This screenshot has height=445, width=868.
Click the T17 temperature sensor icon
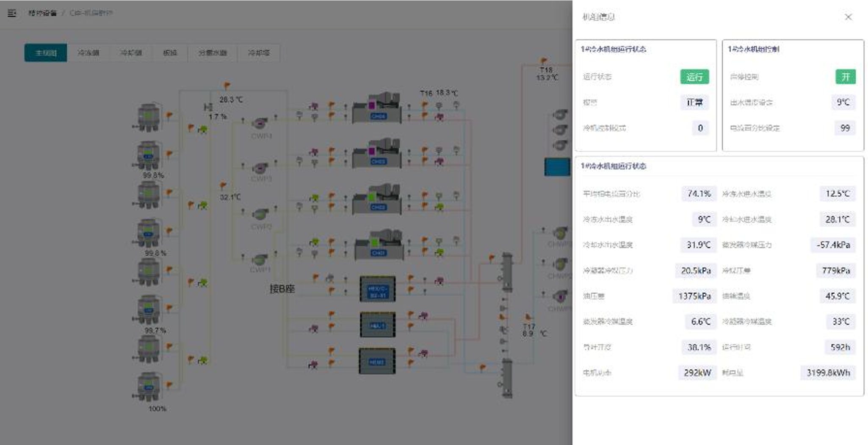[x=528, y=317]
